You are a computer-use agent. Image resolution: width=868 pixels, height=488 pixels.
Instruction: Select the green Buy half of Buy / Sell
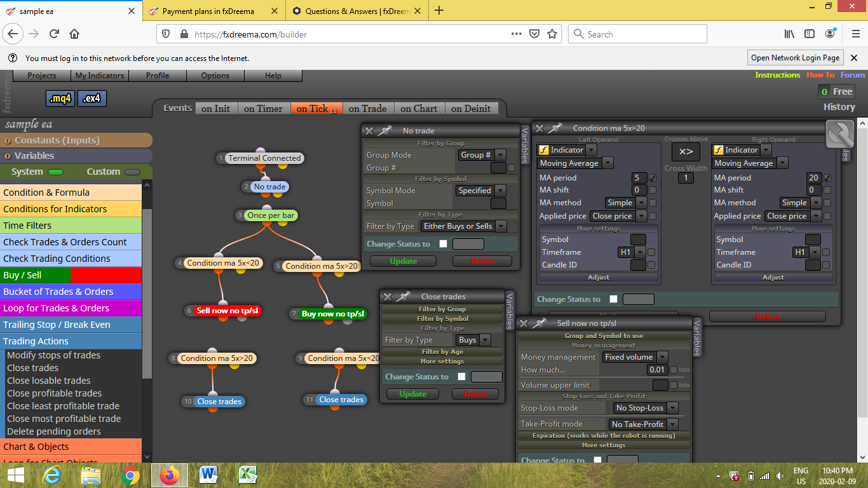(36, 275)
